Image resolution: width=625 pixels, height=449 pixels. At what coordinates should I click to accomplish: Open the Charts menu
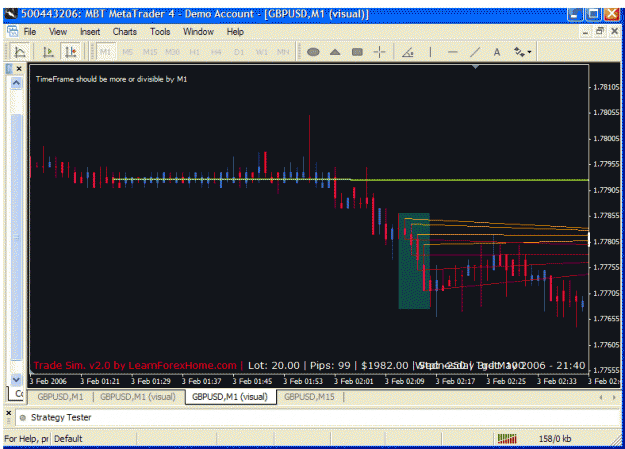pos(124,32)
